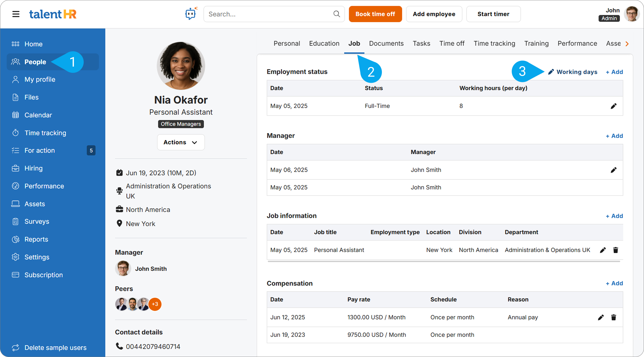Click the search magnifier icon
The width and height of the screenshot is (644, 357).
pyautogui.click(x=337, y=14)
